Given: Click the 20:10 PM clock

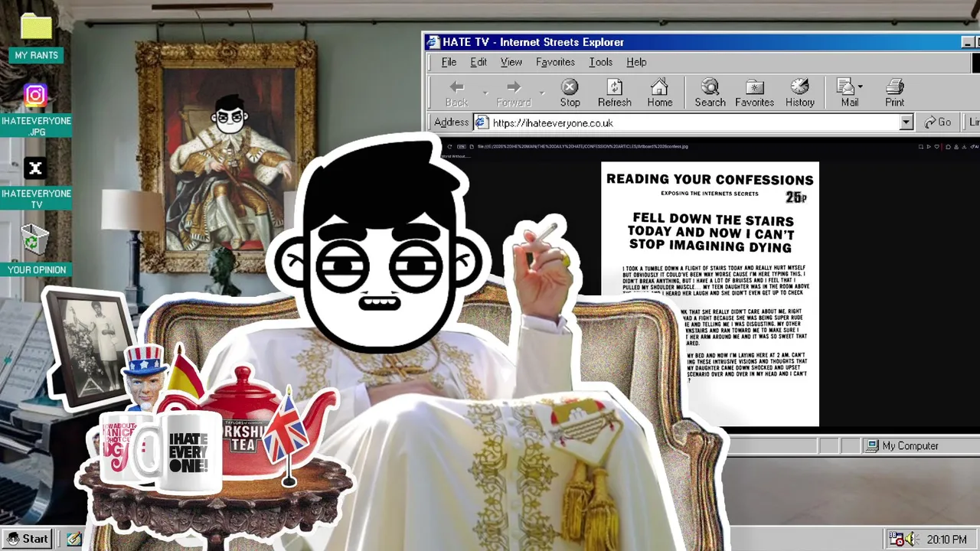Looking at the screenshot, I should pos(946,540).
